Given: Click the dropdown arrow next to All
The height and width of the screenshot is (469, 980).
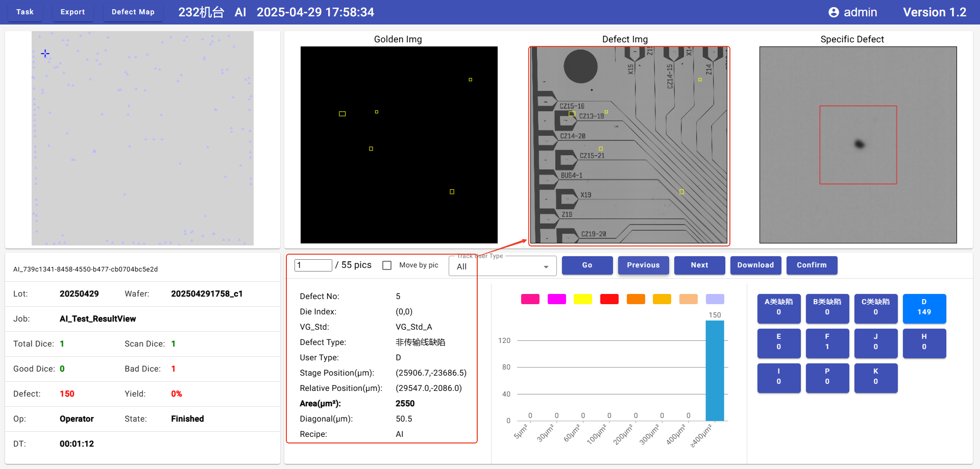Looking at the screenshot, I should 546,267.
